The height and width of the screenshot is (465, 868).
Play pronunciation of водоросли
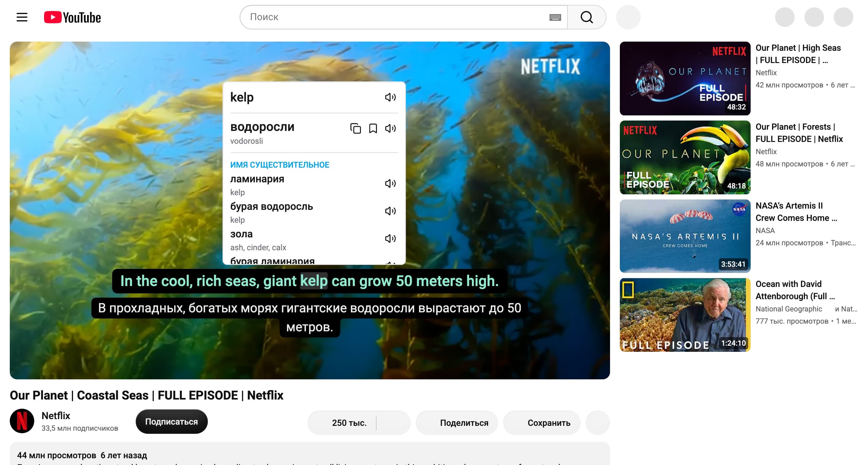390,128
